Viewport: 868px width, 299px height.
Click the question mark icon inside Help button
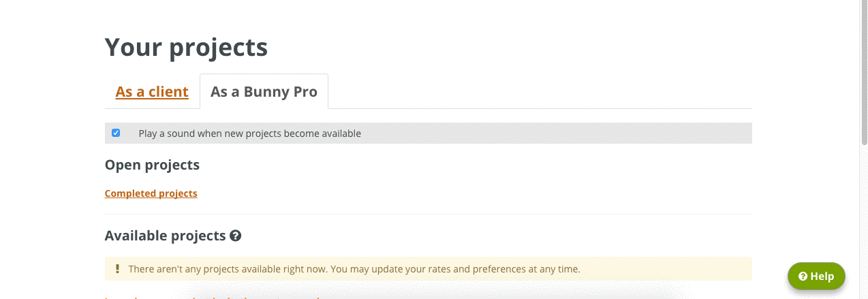tap(803, 277)
